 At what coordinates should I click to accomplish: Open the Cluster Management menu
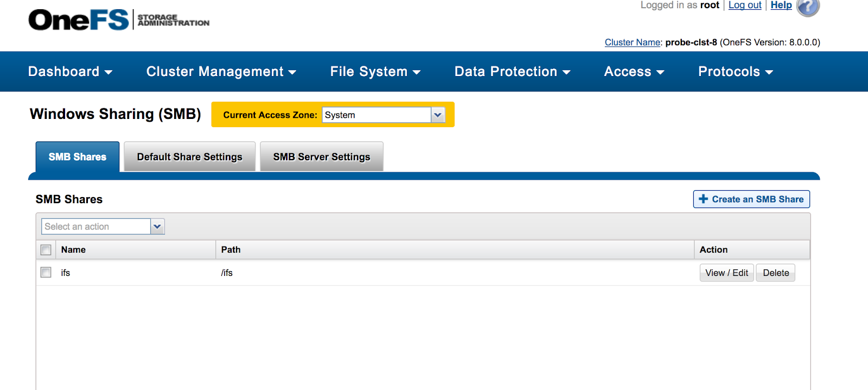[221, 72]
